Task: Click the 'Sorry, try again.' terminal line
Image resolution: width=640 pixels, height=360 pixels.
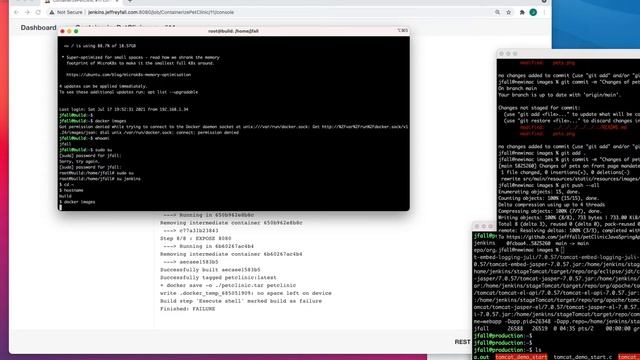Action: [x=79, y=162]
